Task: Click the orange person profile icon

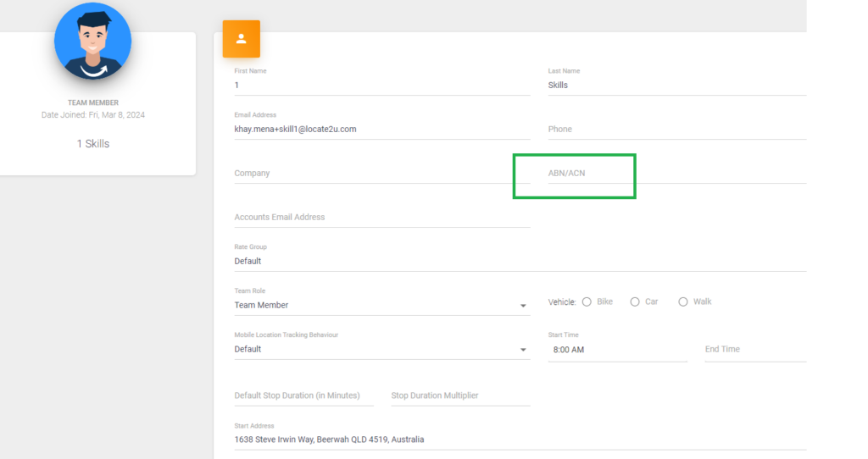Action: tap(242, 39)
